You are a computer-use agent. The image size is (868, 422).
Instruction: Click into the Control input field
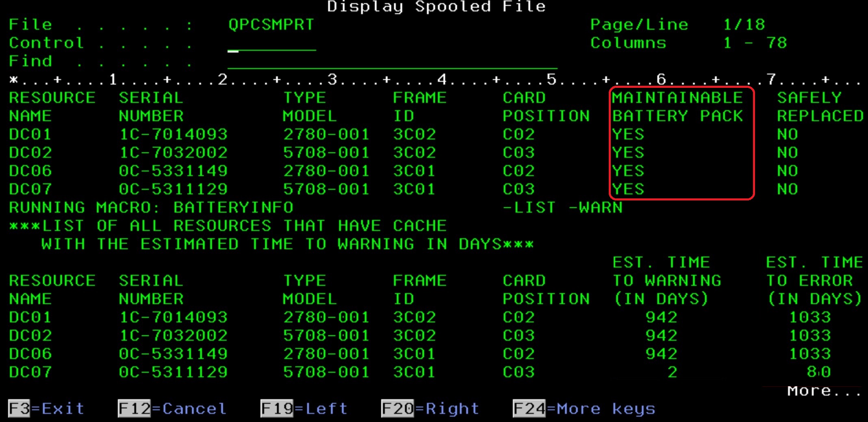click(271, 44)
